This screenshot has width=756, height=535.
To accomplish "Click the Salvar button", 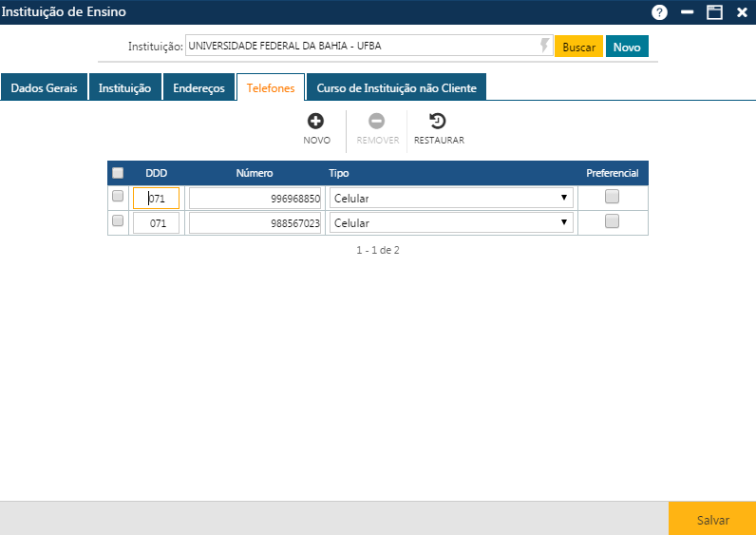I will click(712, 520).
